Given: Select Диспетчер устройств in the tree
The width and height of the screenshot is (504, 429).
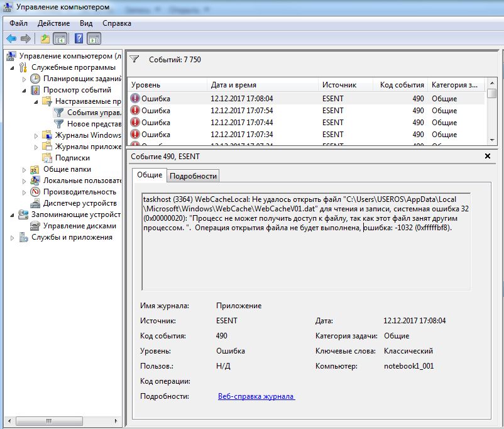Looking at the screenshot, I should pyautogui.click(x=80, y=203).
